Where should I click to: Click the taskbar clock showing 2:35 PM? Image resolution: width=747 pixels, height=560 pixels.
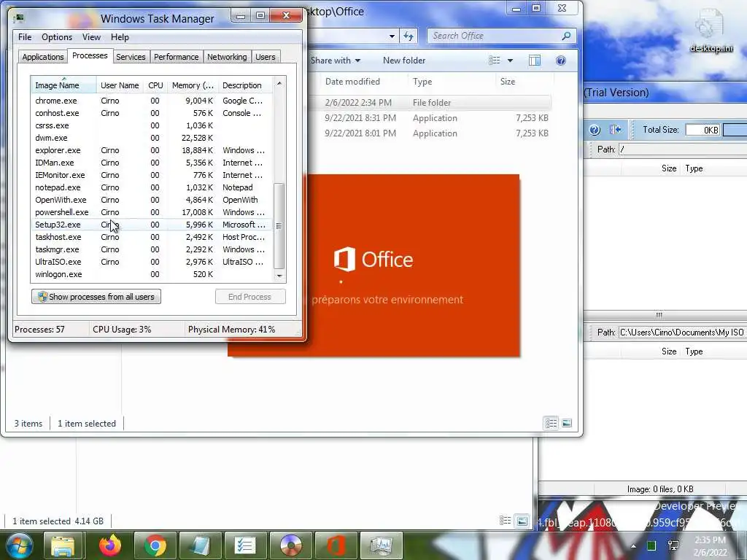click(710, 546)
